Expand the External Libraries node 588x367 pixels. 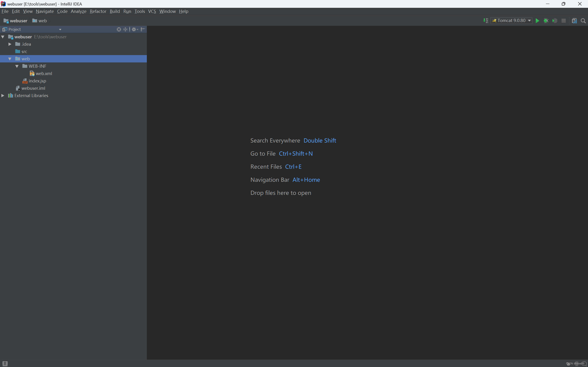3,95
